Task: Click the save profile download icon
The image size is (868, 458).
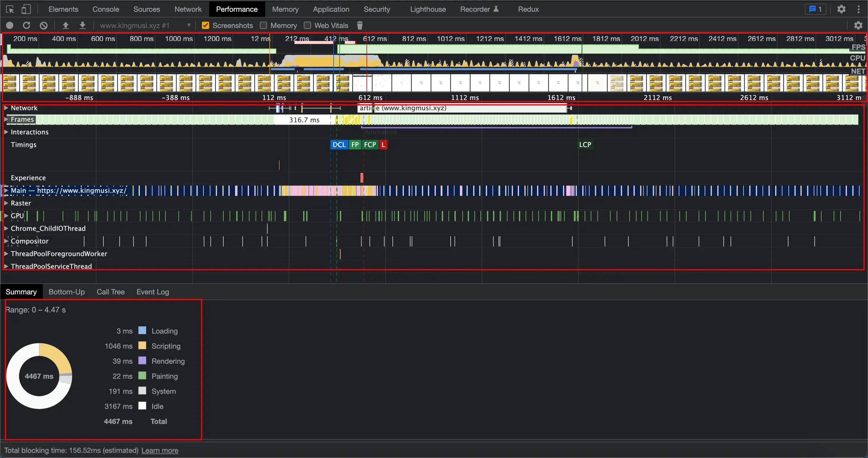Action: pyautogui.click(x=83, y=25)
